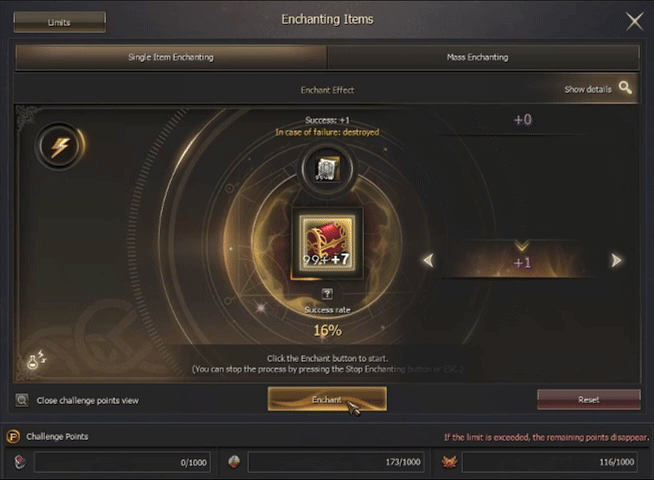The image size is (654, 480).
Task: Click the orange crest challenge points icon
Action: tap(450, 462)
